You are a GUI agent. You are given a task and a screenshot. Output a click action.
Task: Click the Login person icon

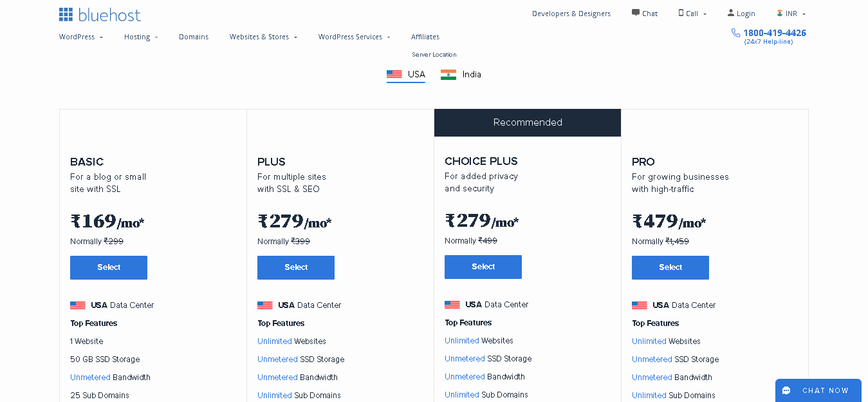point(731,13)
